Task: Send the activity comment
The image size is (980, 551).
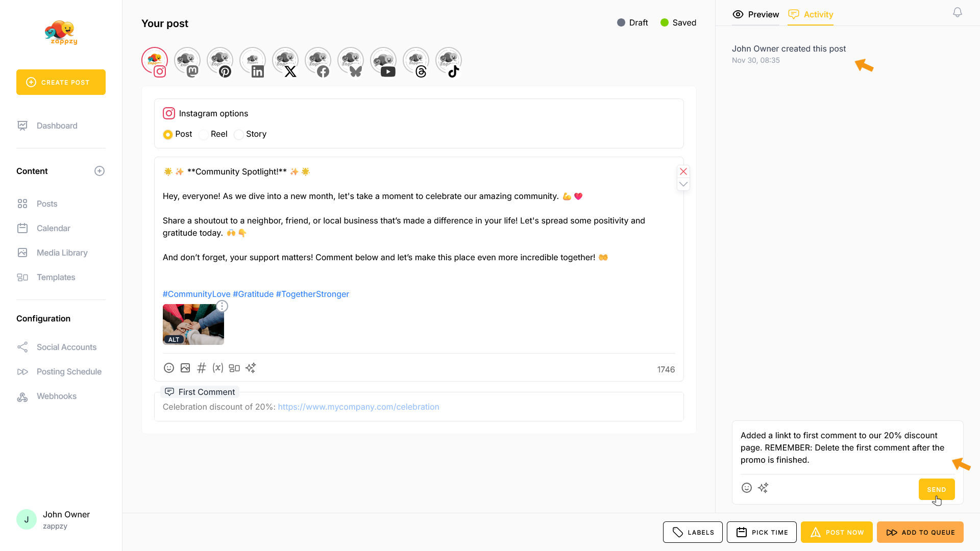Action: point(936,489)
